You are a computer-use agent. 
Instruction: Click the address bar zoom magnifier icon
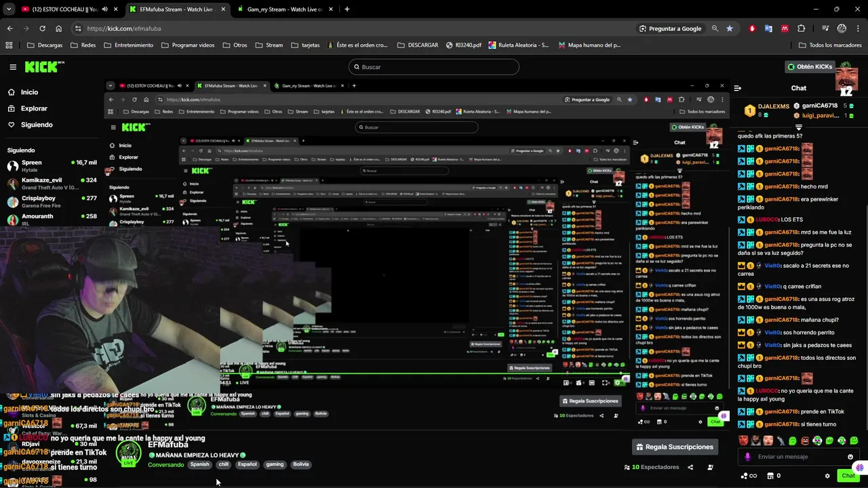coord(715,28)
